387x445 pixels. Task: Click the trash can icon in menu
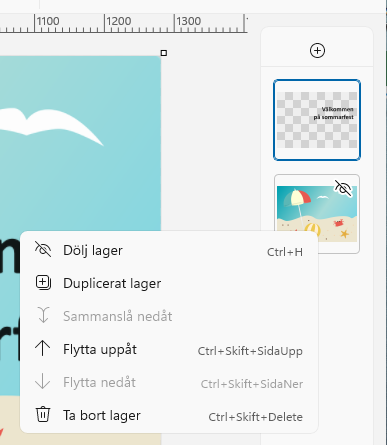click(43, 414)
